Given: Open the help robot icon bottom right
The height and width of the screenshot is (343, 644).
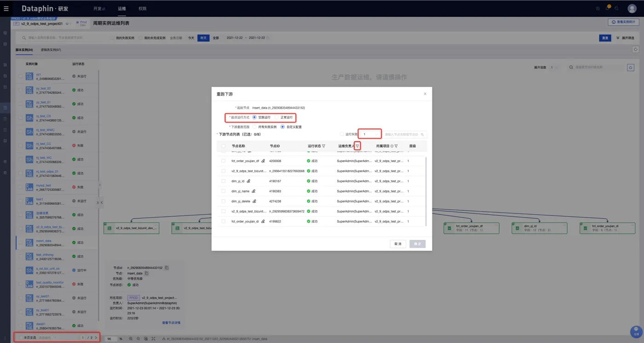Looking at the screenshot, I should tap(636, 331).
